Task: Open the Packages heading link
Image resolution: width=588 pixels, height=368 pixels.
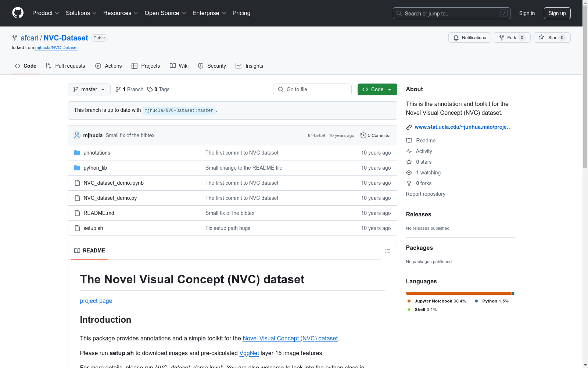Action: 419,248
